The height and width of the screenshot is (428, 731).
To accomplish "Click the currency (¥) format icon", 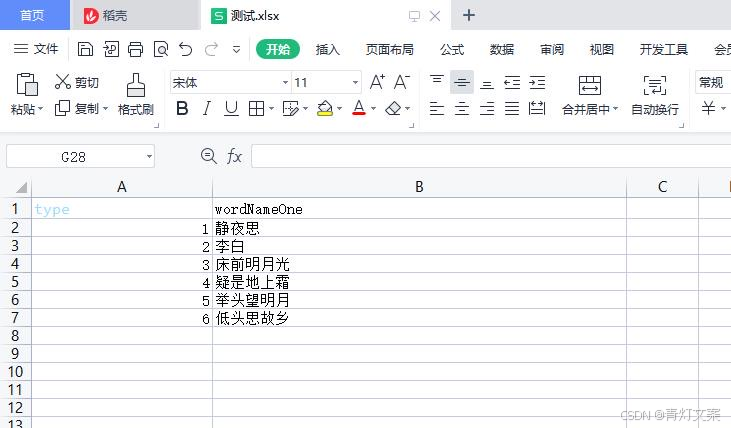I will tap(709, 108).
